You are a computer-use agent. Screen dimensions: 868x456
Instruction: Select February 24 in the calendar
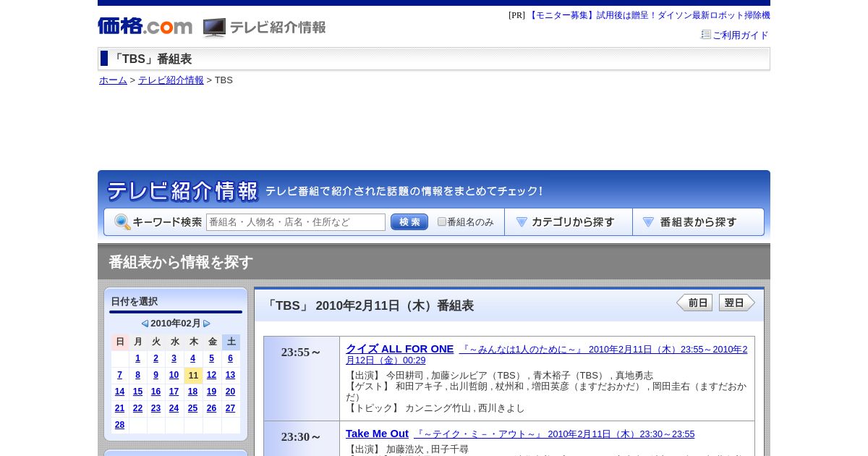tap(174, 408)
